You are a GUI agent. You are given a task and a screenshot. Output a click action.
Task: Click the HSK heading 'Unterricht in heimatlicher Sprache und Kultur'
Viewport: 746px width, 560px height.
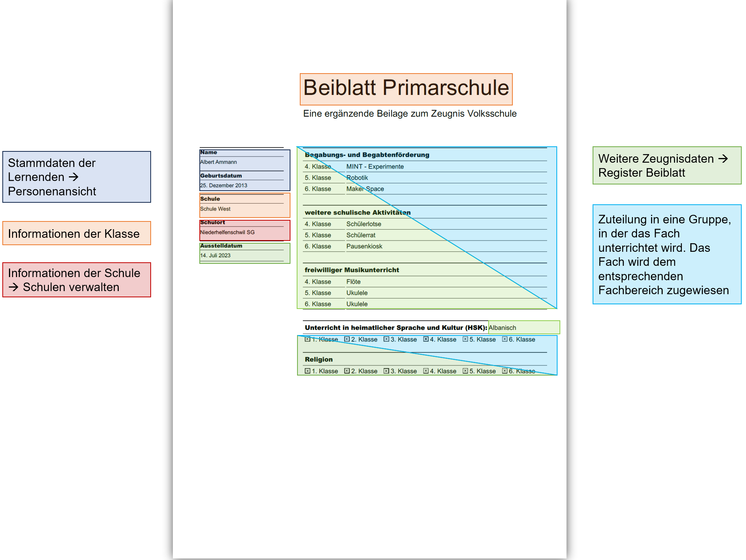tap(396, 328)
